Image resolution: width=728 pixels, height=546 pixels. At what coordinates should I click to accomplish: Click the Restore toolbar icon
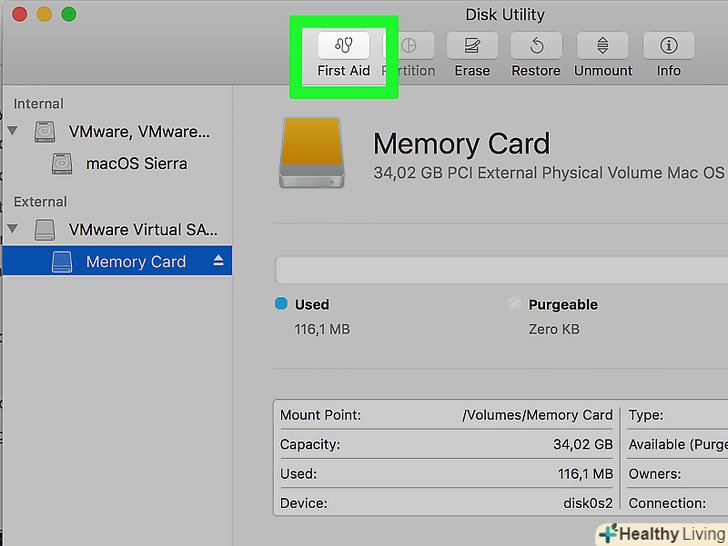tap(536, 45)
